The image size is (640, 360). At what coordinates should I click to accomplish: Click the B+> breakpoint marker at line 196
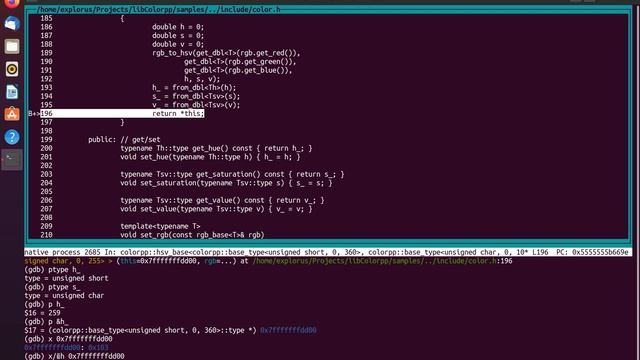coord(34,113)
